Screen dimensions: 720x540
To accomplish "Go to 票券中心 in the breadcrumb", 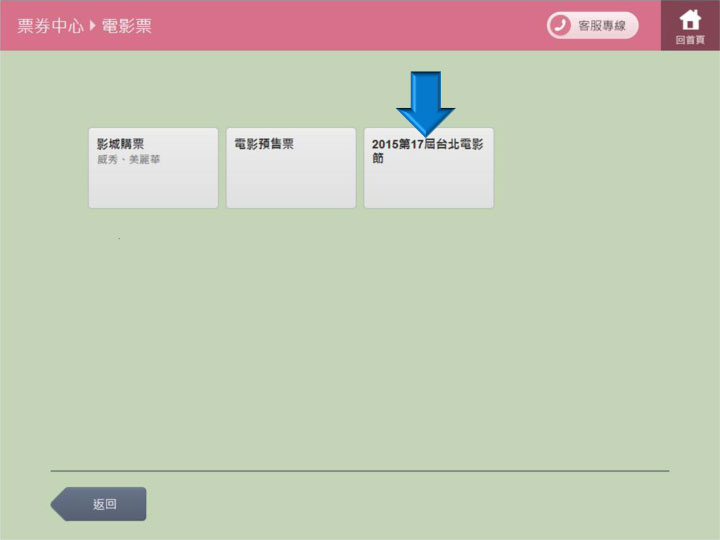I will tap(50, 26).
